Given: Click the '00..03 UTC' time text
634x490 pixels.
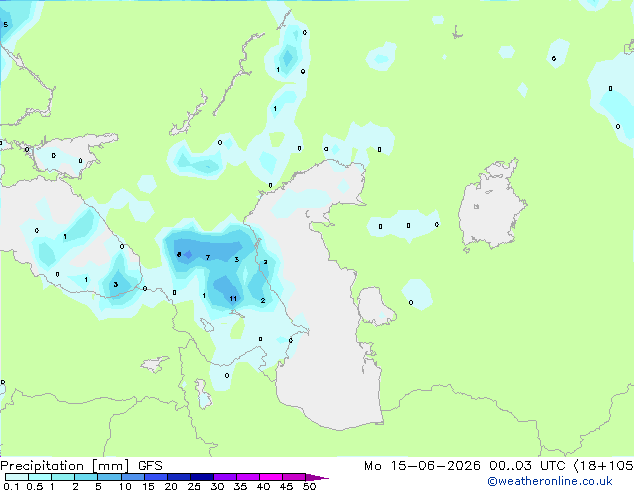Looking at the screenshot, I should [527, 466].
